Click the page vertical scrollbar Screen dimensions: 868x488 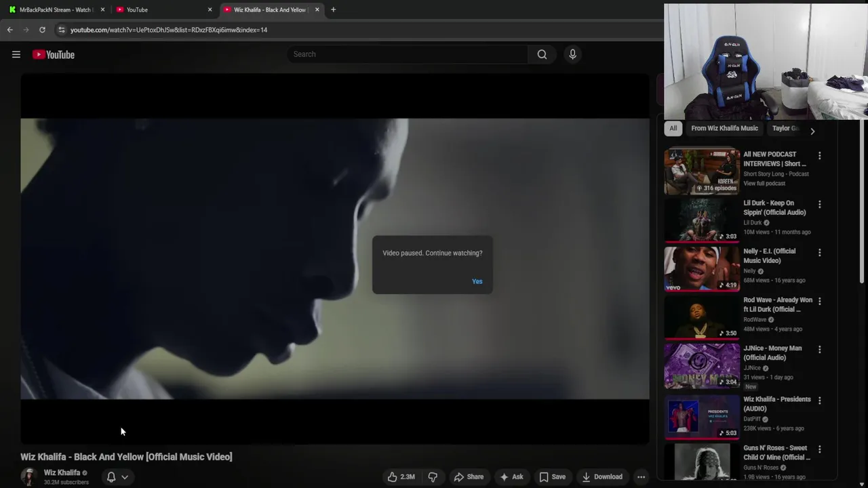(863, 201)
